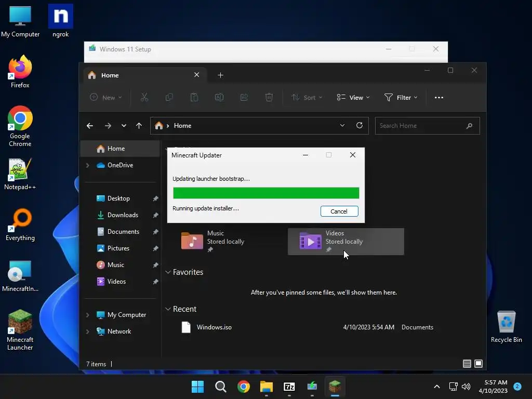
Task: Click the 7-Zip taskbar icon
Action: coord(289,387)
